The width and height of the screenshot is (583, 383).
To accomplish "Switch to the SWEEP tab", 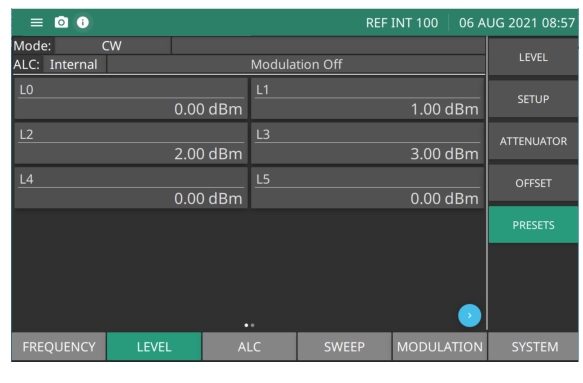I will pos(344,347).
